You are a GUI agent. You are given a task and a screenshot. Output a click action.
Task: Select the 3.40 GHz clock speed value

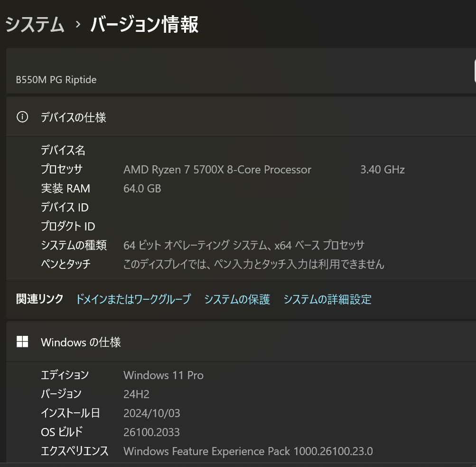383,170
